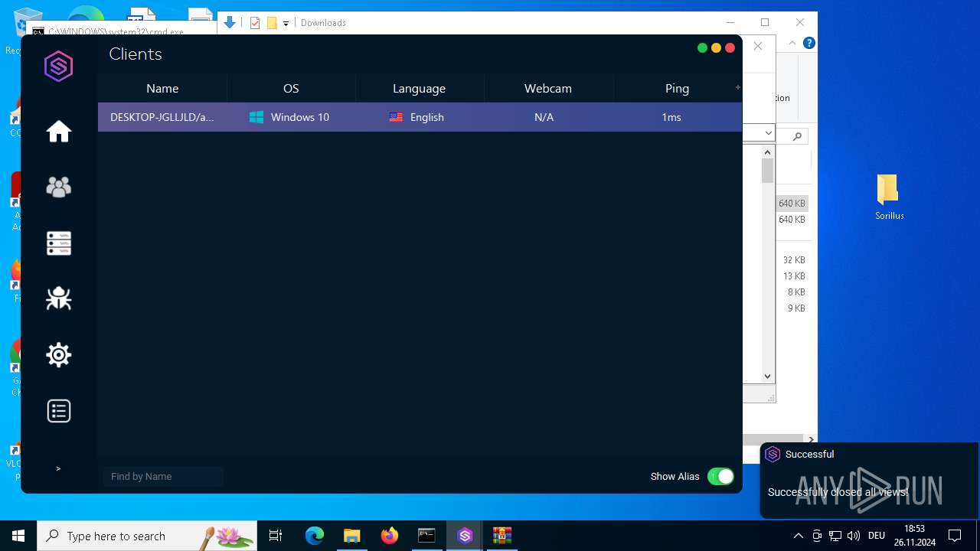Click the taskbar search box

point(147,536)
